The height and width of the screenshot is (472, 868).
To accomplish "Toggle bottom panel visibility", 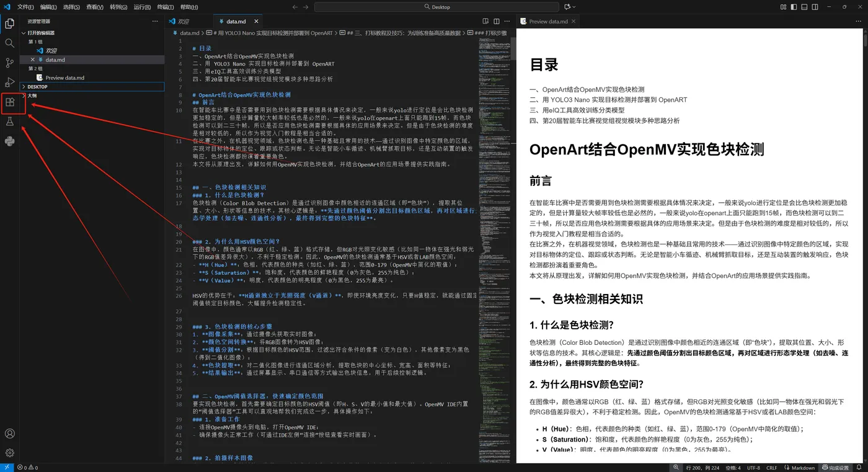I will [804, 7].
